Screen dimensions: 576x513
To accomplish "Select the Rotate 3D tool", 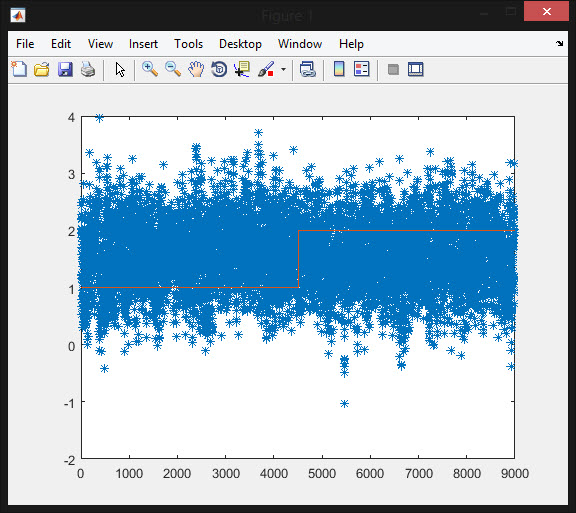I will [219, 69].
